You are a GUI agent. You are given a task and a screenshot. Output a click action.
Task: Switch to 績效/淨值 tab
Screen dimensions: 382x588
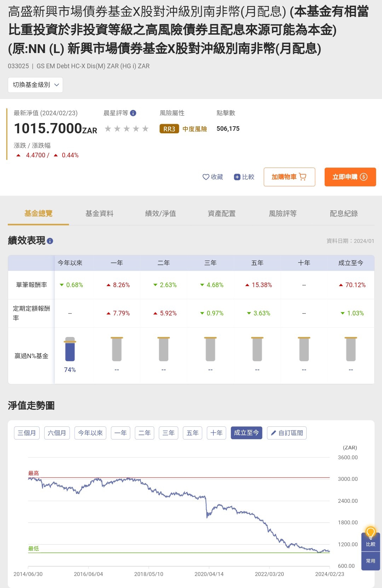(161, 214)
